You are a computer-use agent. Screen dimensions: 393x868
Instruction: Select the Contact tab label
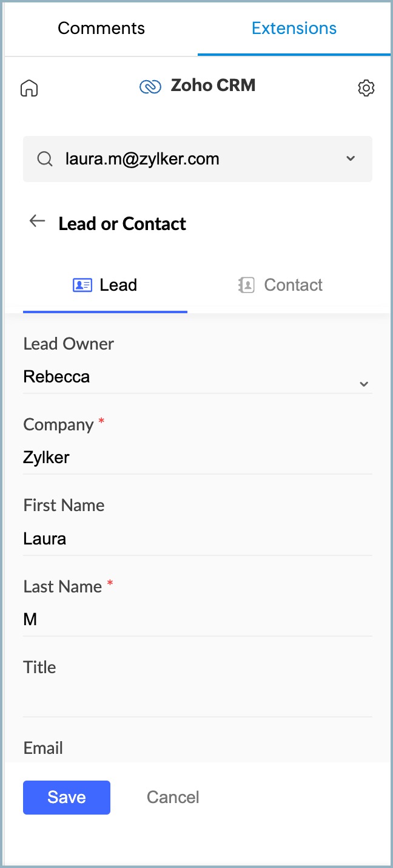(x=293, y=285)
